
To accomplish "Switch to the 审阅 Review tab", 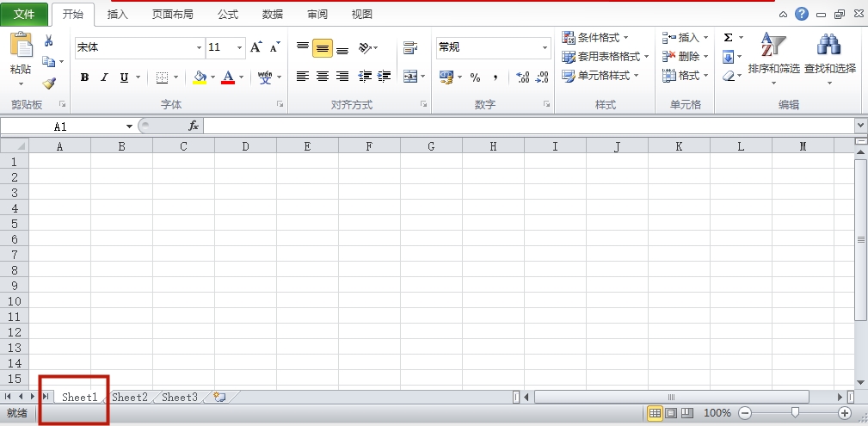I will 317,15.
